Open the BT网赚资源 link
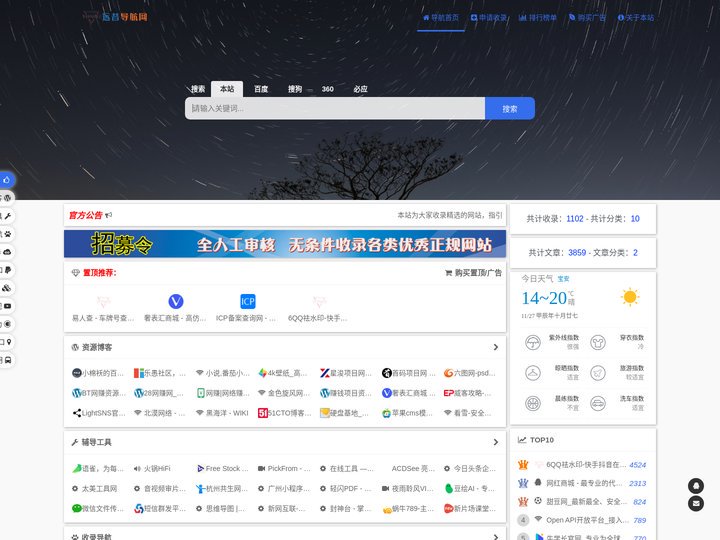The height and width of the screenshot is (540, 720). click(x=99, y=393)
